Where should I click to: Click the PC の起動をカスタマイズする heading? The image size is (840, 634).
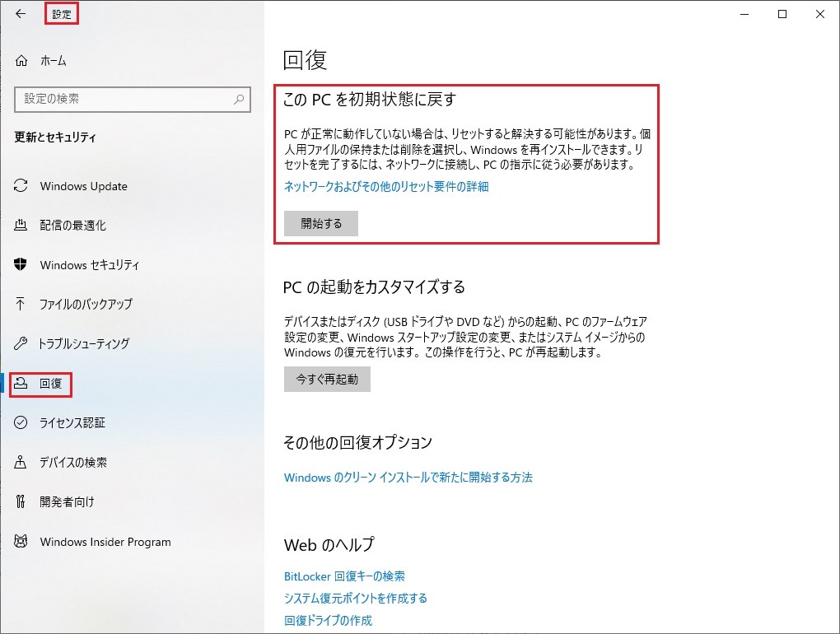(374, 287)
